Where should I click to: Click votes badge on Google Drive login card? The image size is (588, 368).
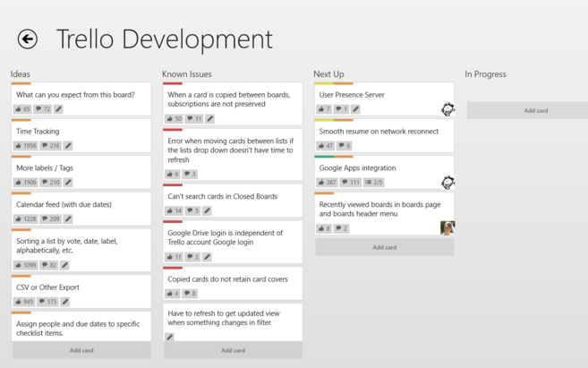174,257
